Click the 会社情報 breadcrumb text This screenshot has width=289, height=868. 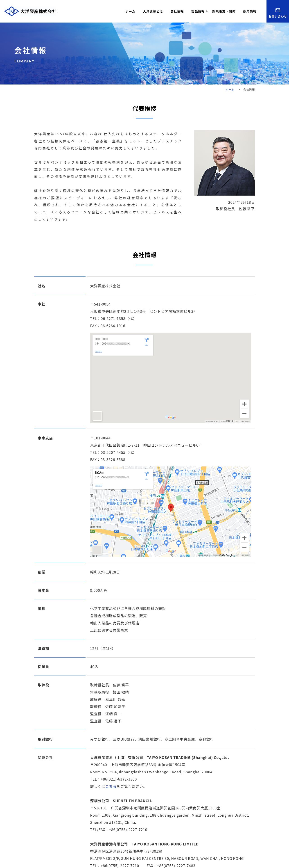(249, 90)
